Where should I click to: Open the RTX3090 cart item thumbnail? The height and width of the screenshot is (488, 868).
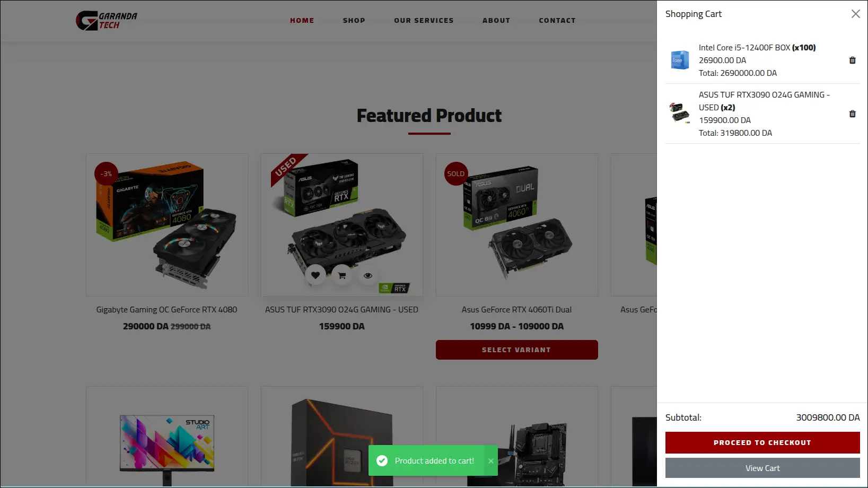click(x=680, y=114)
